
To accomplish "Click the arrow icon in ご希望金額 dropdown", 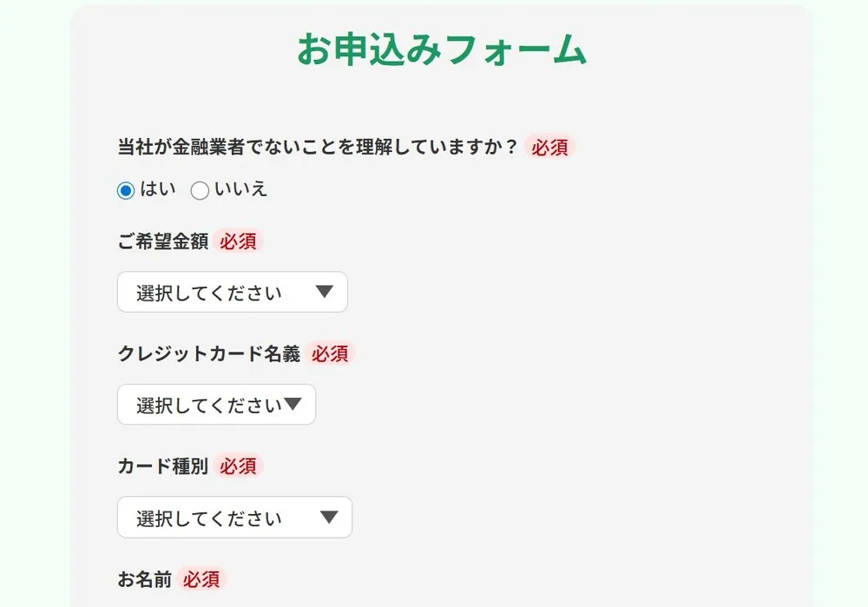I will 325,292.
